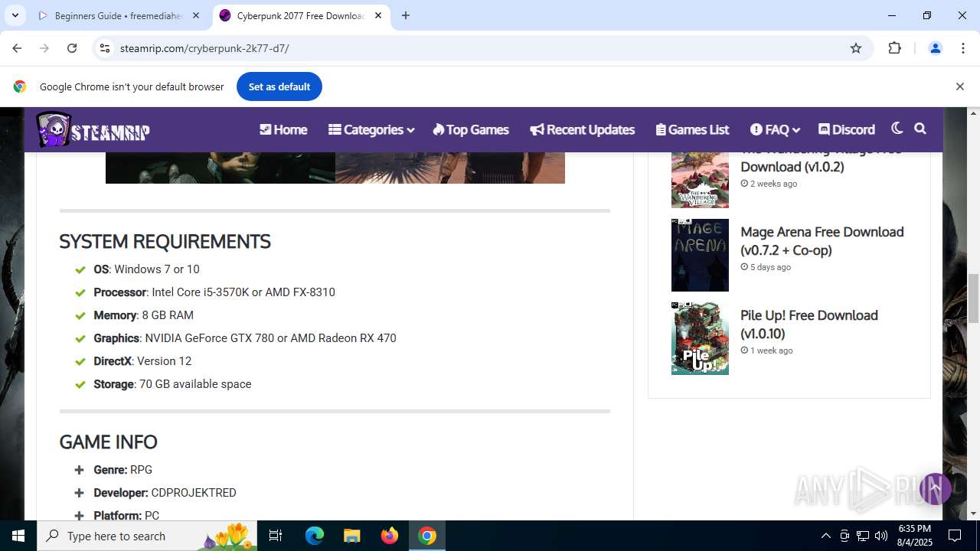980x551 pixels.
Task: Click the Chrome taskbar icon
Action: coord(427,536)
